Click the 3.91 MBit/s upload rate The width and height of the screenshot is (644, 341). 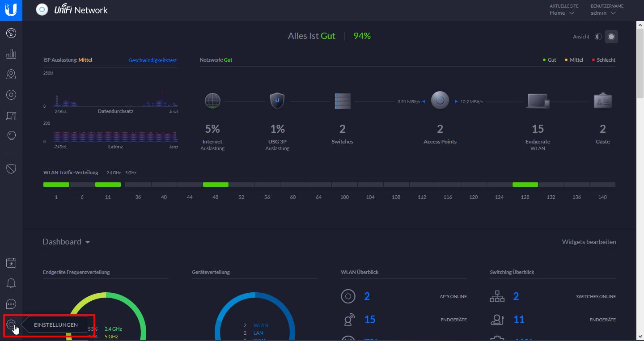409,102
